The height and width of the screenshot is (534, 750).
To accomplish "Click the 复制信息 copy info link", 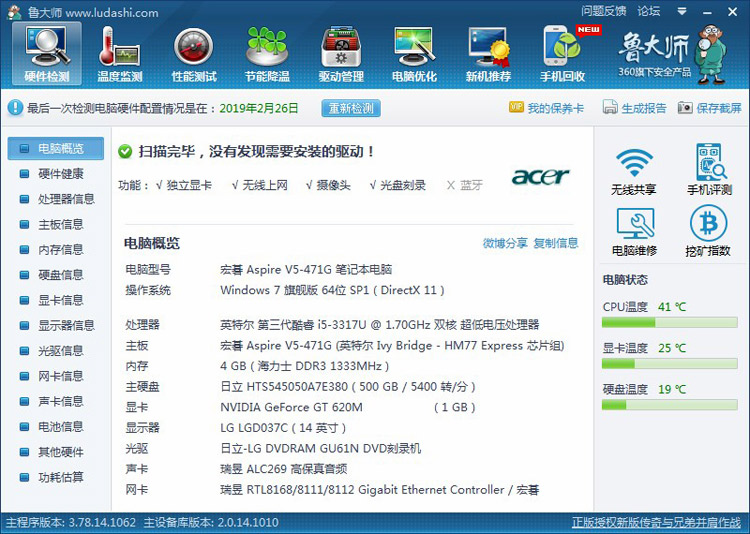I will click(555, 243).
